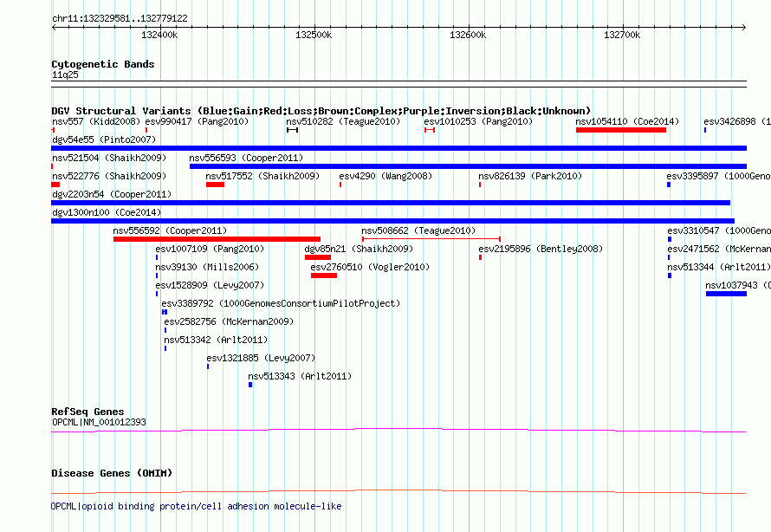
Task: Click the red dgv85n21 (Shaikh2009) bar
Action: 318,257
